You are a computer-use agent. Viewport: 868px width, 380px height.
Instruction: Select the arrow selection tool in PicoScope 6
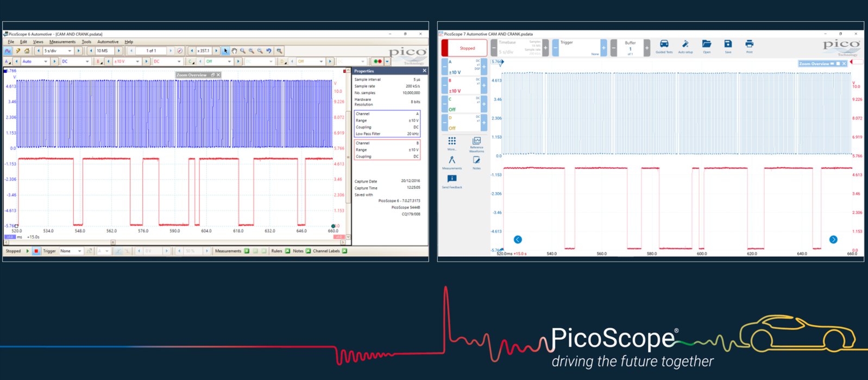tap(225, 51)
